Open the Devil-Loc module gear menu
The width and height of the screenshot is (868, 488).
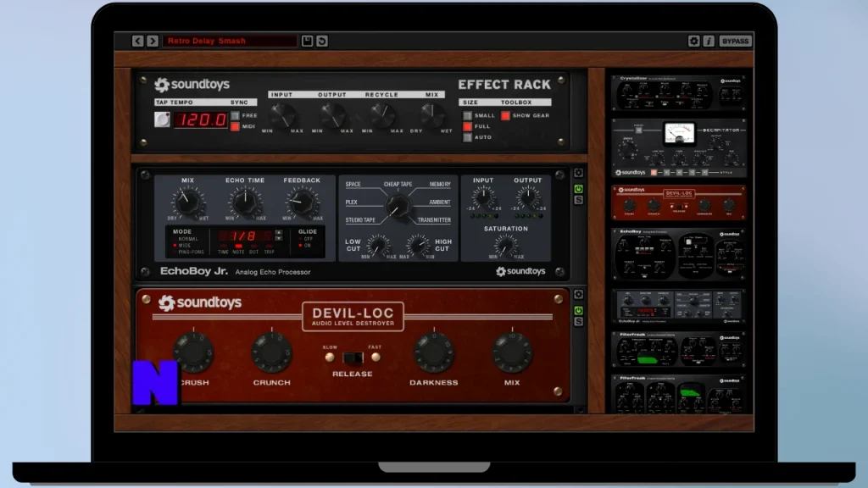pos(578,295)
